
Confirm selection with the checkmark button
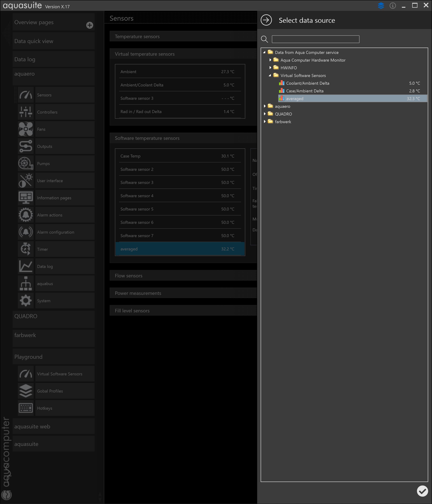pyautogui.click(x=422, y=491)
